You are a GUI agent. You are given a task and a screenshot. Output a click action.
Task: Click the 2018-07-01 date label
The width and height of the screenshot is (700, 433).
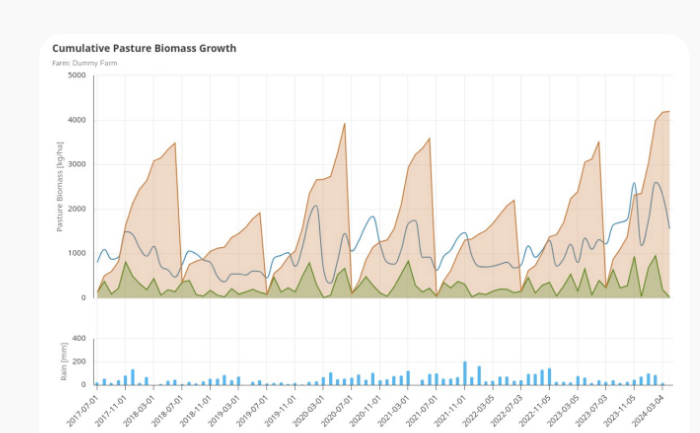pos(168,411)
